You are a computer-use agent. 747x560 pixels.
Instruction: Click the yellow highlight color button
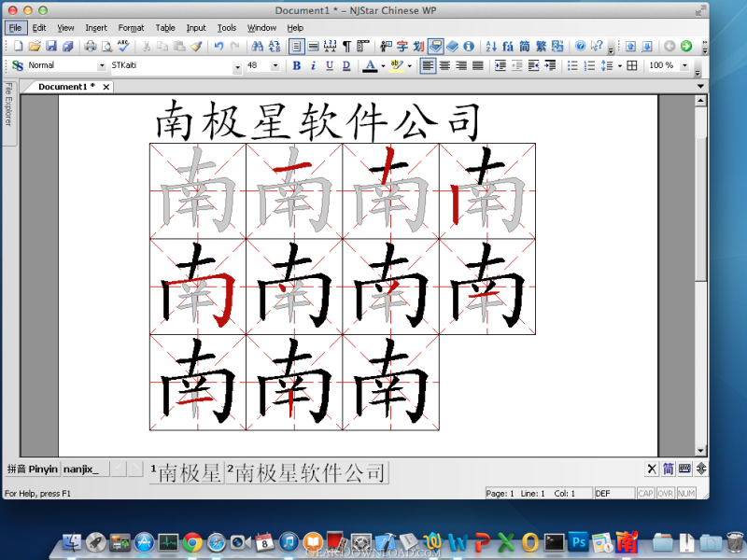click(396, 65)
